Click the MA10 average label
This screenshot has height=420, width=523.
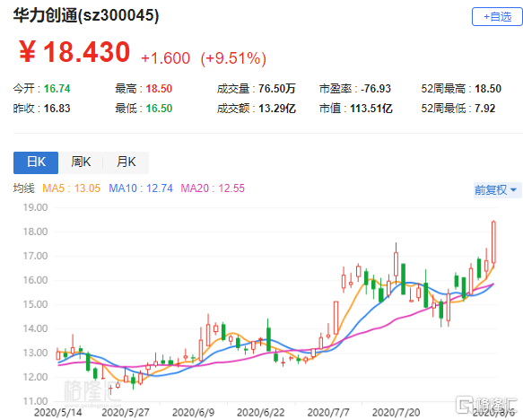141,188
